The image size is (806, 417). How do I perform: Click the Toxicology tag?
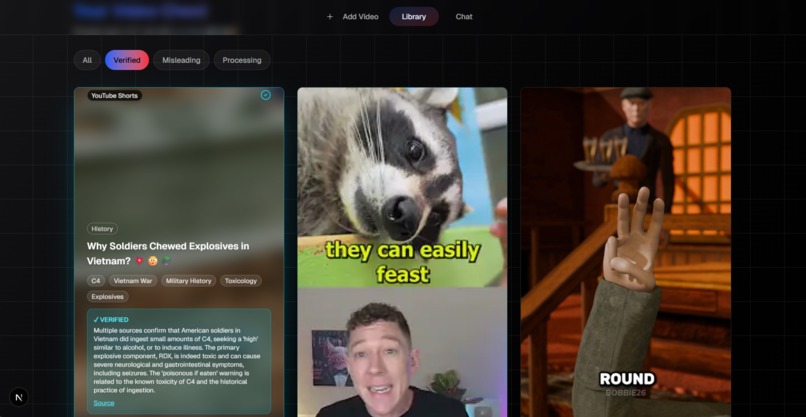241,281
